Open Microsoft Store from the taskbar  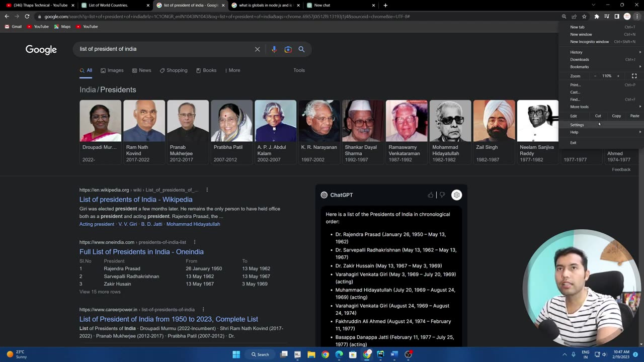(353, 354)
